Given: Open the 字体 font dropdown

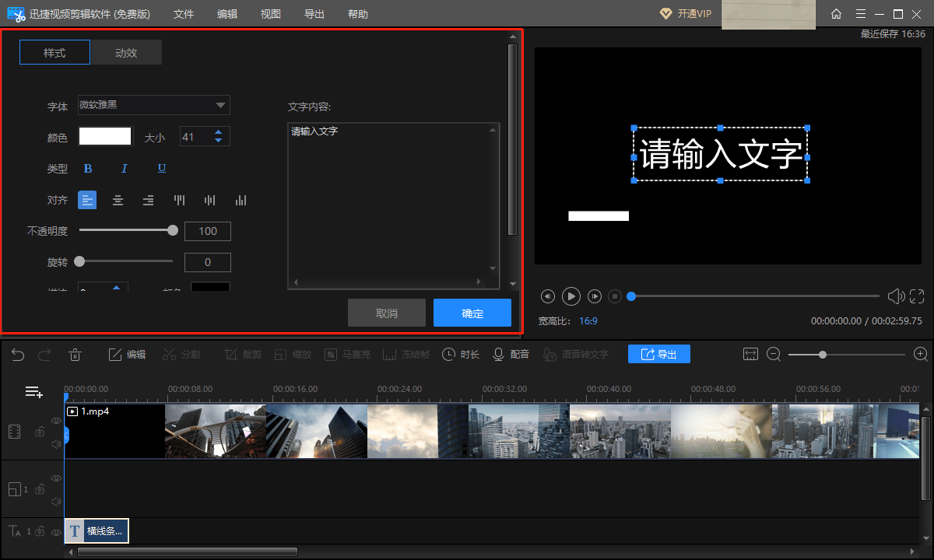Looking at the screenshot, I should (153, 105).
